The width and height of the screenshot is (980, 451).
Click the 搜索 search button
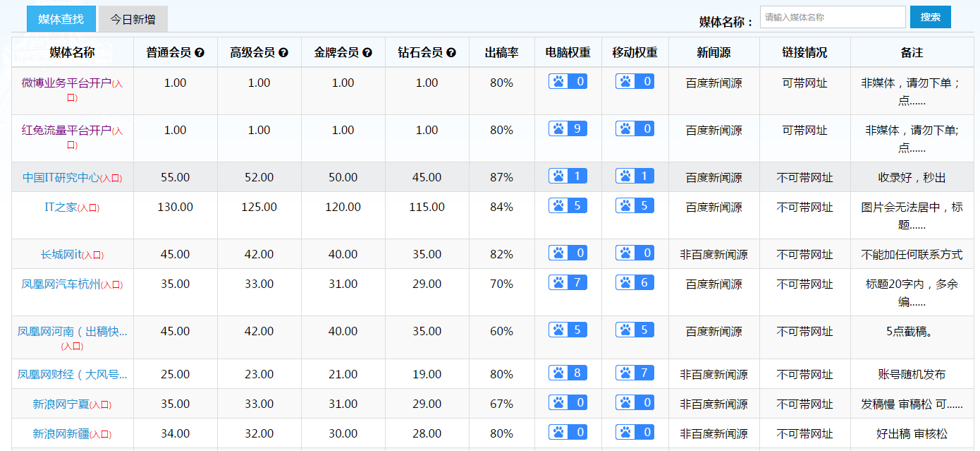[x=931, y=17]
